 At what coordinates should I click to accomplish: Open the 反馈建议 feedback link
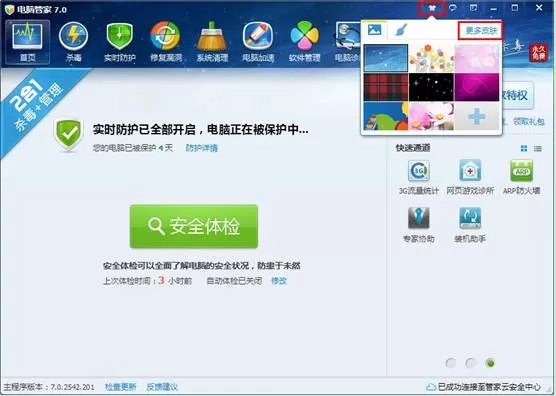tap(162, 386)
